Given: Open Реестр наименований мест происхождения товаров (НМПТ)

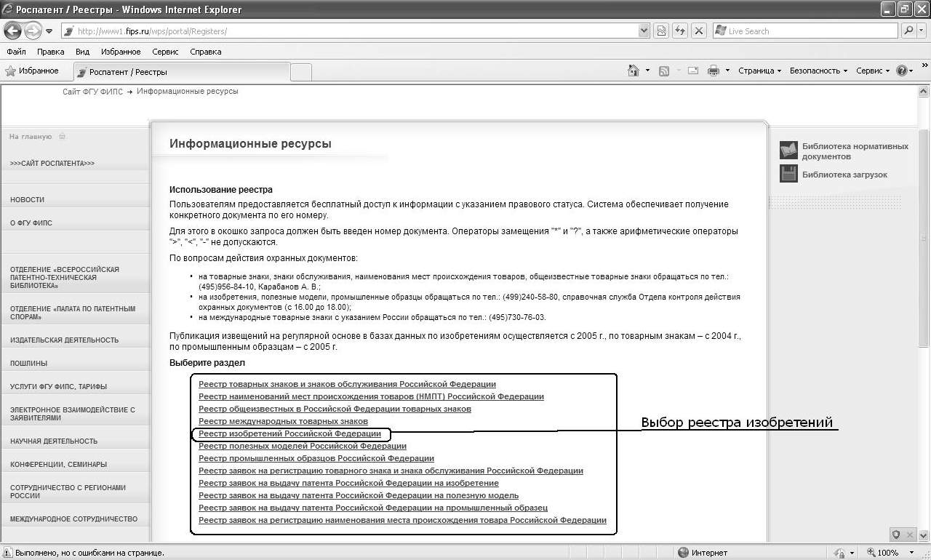Looking at the screenshot, I should pyautogui.click(x=371, y=396).
